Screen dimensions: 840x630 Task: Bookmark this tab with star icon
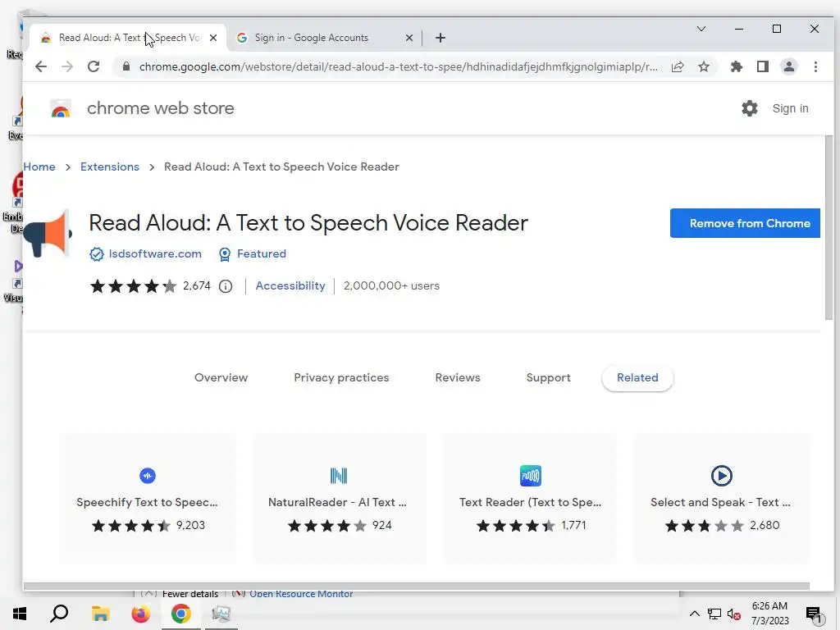(704, 66)
